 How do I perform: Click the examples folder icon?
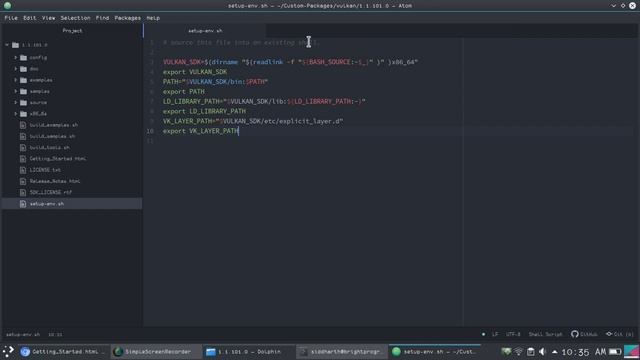(24, 80)
